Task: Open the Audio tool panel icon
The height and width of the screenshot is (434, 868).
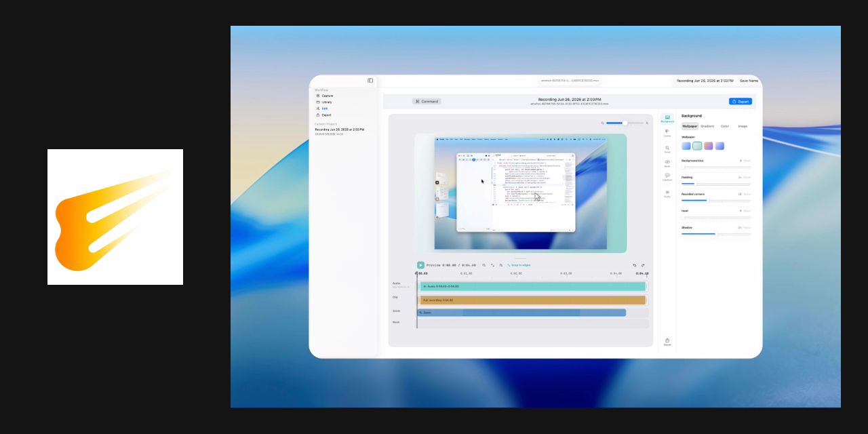Action: point(667,193)
